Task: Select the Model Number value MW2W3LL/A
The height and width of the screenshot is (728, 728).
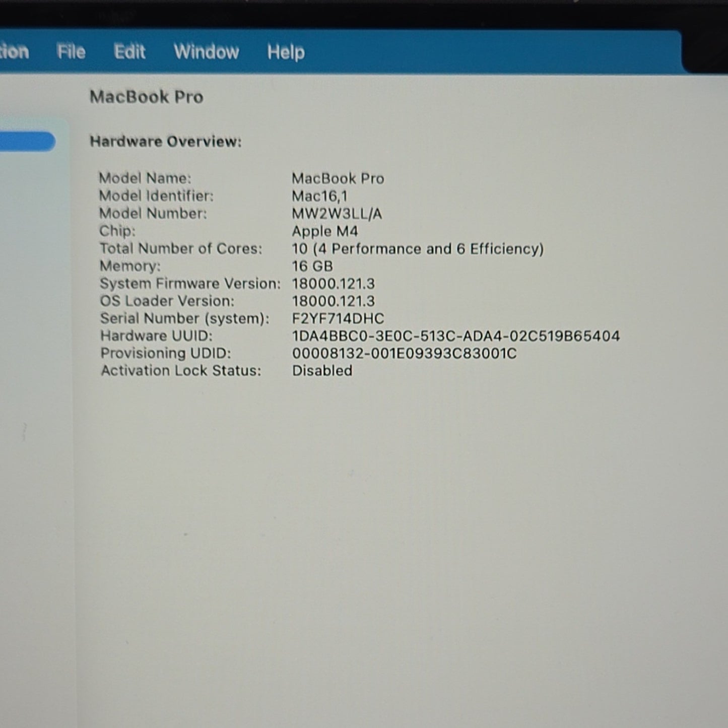Action: pyautogui.click(x=337, y=214)
